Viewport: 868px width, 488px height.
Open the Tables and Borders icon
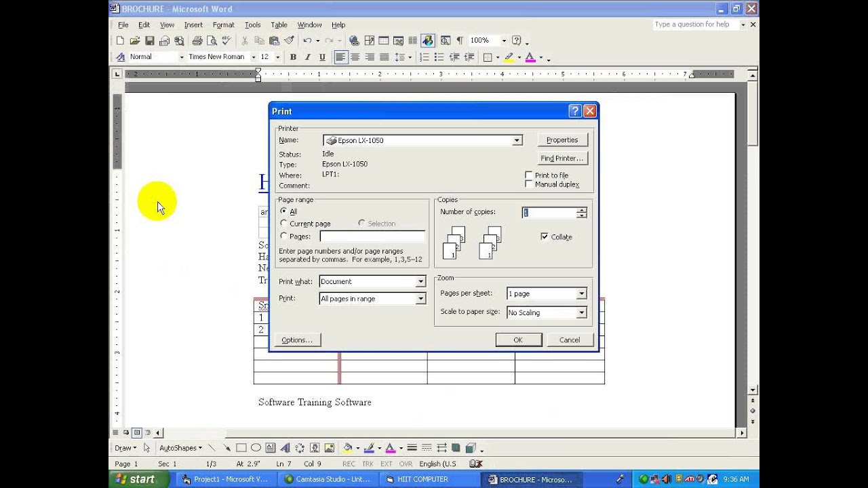tap(369, 41)
